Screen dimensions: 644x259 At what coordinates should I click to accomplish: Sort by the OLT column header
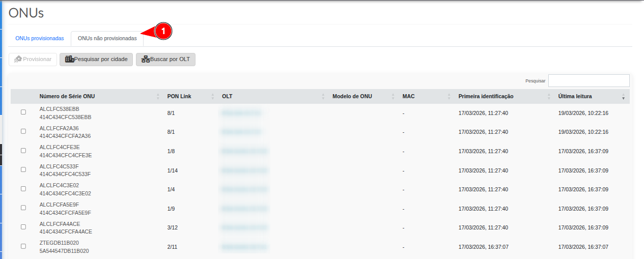[273, 96]
